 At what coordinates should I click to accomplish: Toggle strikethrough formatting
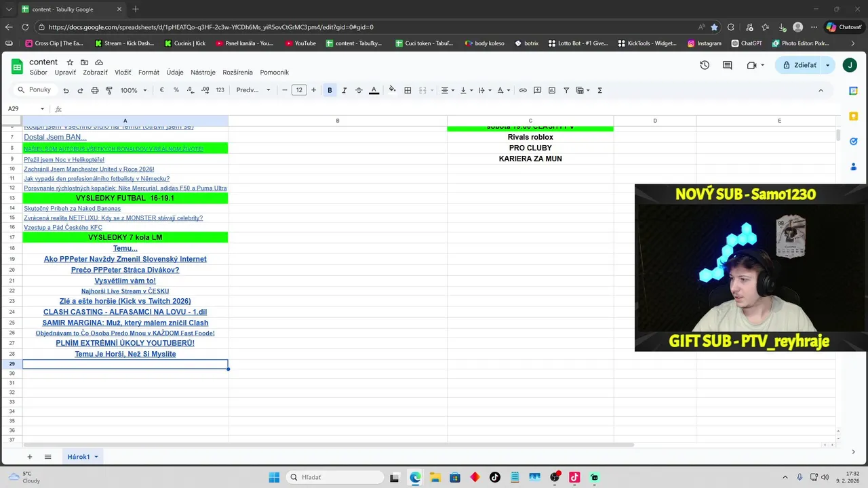click(x=359, y=90)
